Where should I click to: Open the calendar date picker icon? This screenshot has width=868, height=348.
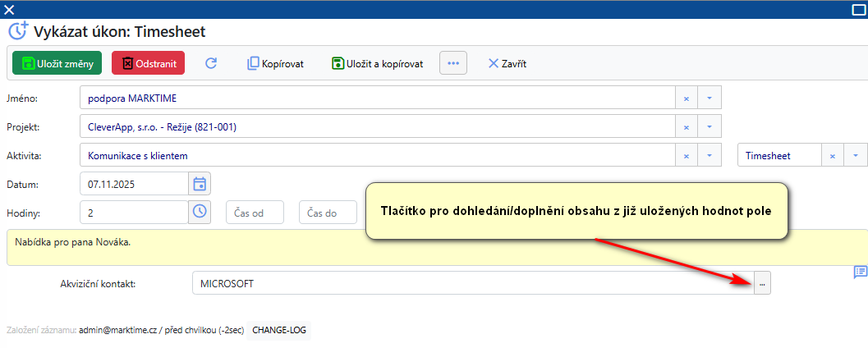click(200, 183)
